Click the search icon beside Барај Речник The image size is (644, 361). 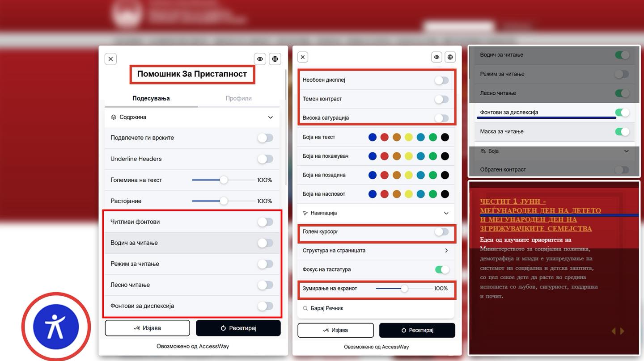tap(305, 308)
